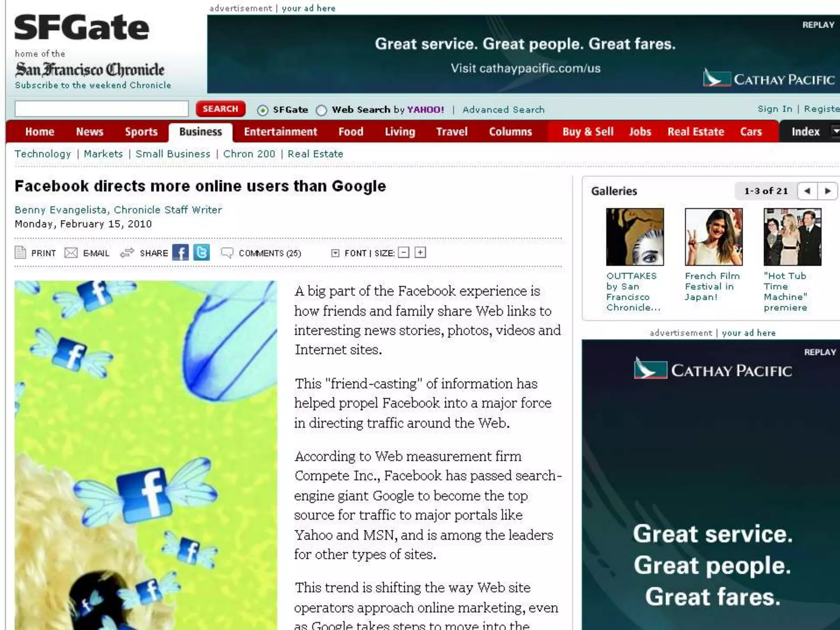Click the SHARE arrows icon
The image size is (840, 630).
point(127,253)
